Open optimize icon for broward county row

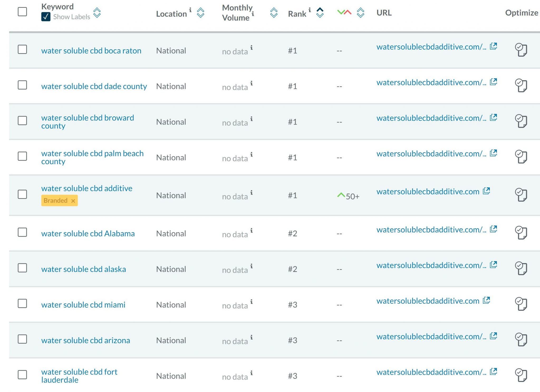pyautogui.click(x=521, y=121)
